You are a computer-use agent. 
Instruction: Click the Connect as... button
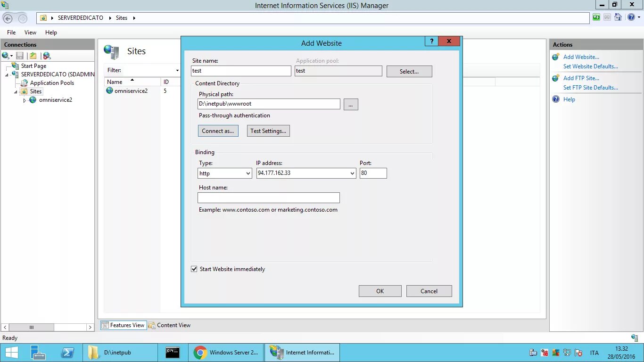218,131
